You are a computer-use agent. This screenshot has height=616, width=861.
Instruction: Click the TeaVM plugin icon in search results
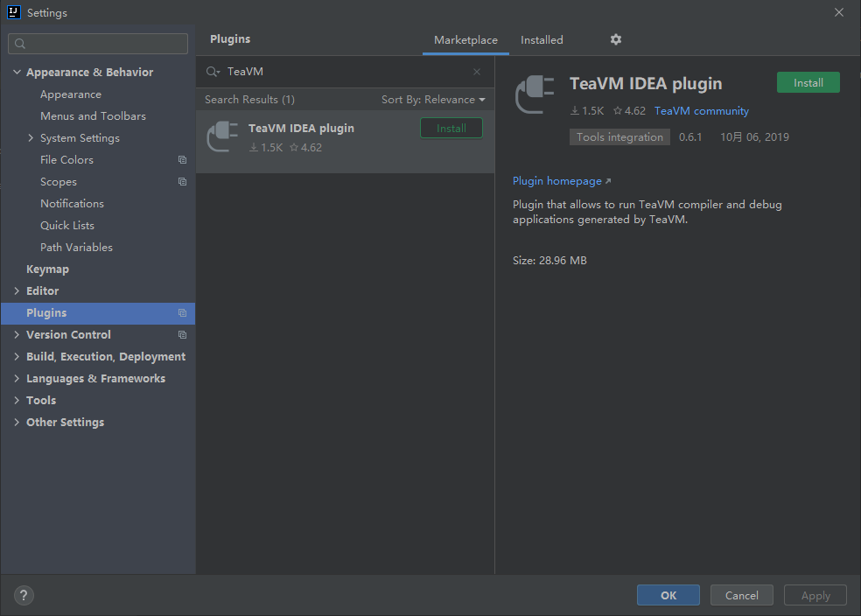point(222,136)
